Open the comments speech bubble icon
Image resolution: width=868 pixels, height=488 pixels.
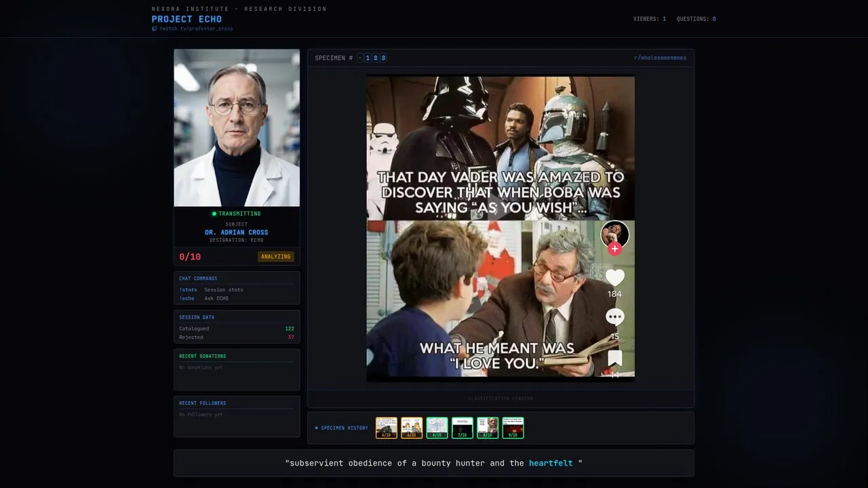[x=614, y=317]
